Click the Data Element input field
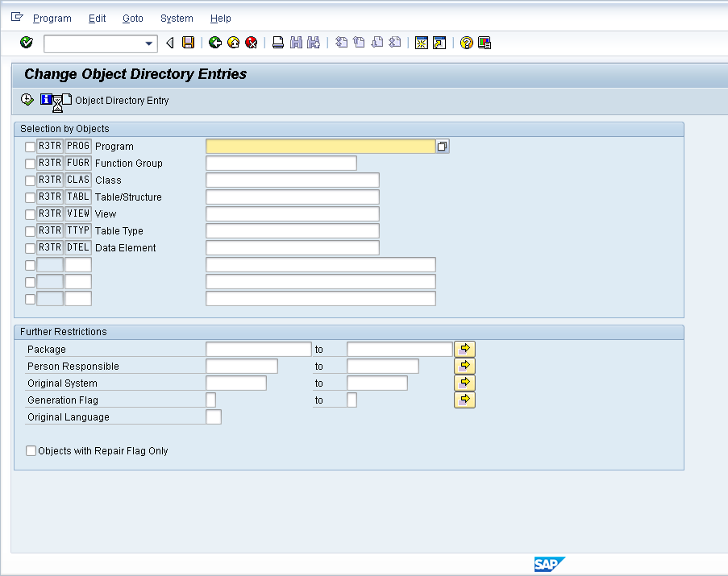The image size is (728, 576). point(293,247)
